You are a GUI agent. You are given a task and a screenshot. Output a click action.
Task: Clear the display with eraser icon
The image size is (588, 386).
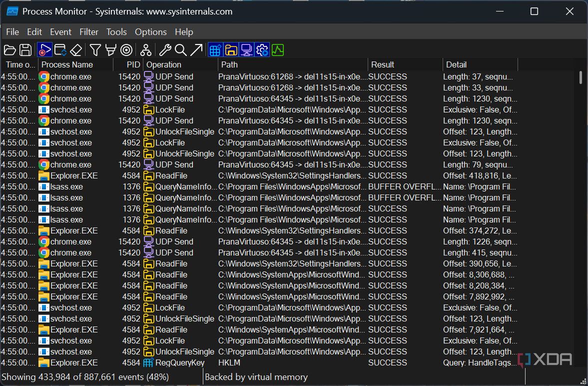(75, 50)
